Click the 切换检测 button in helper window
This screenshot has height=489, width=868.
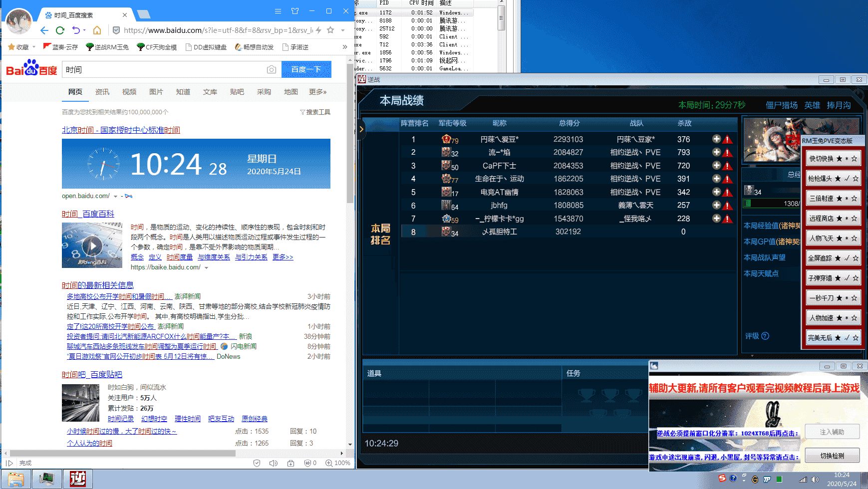pyautogui.click(x=832, y=456)
